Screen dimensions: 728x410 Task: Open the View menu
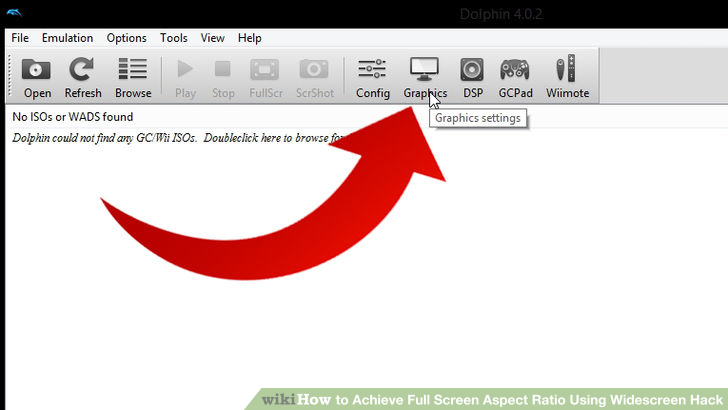(x=213, y=38)
